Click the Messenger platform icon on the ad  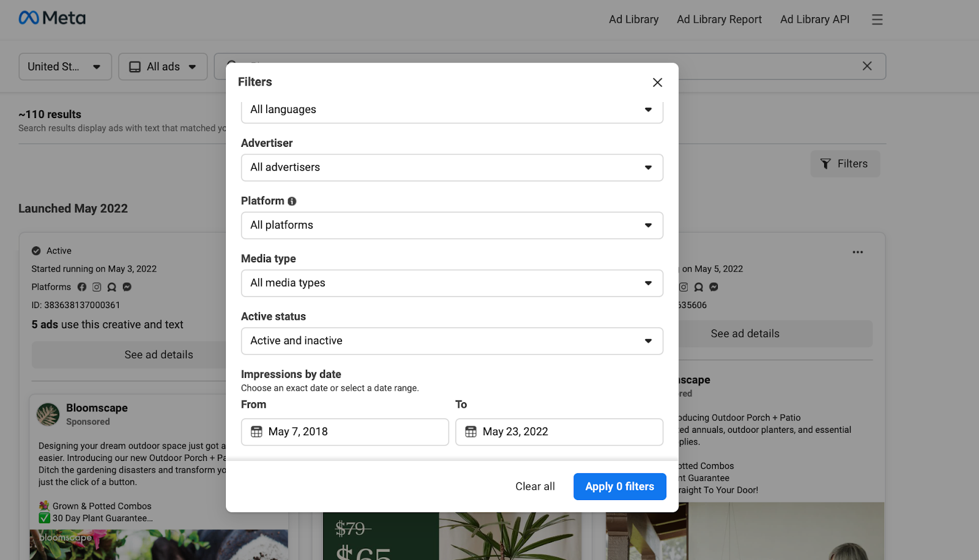[x=127, y=286]
